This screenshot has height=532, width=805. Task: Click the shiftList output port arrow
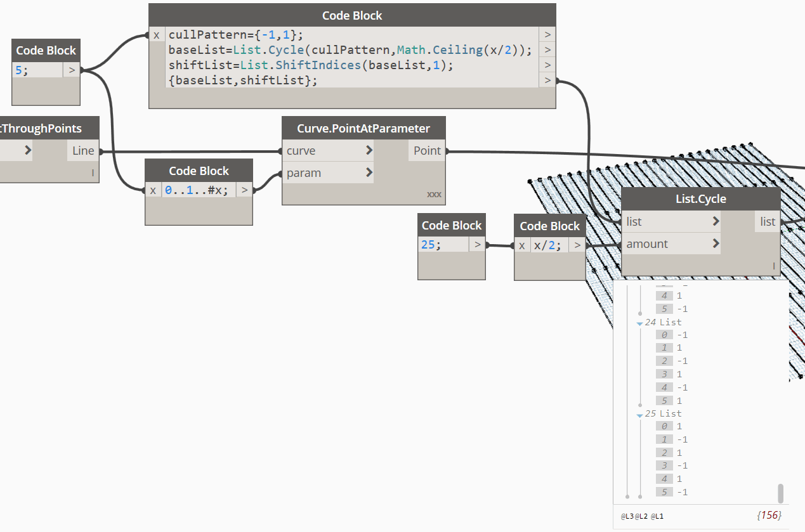pos(547,65)
